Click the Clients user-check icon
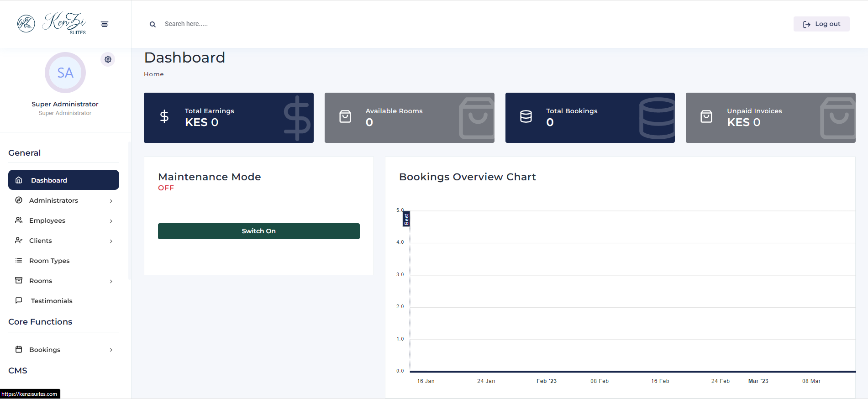This screenshot has height=399, width=868. 19,240
